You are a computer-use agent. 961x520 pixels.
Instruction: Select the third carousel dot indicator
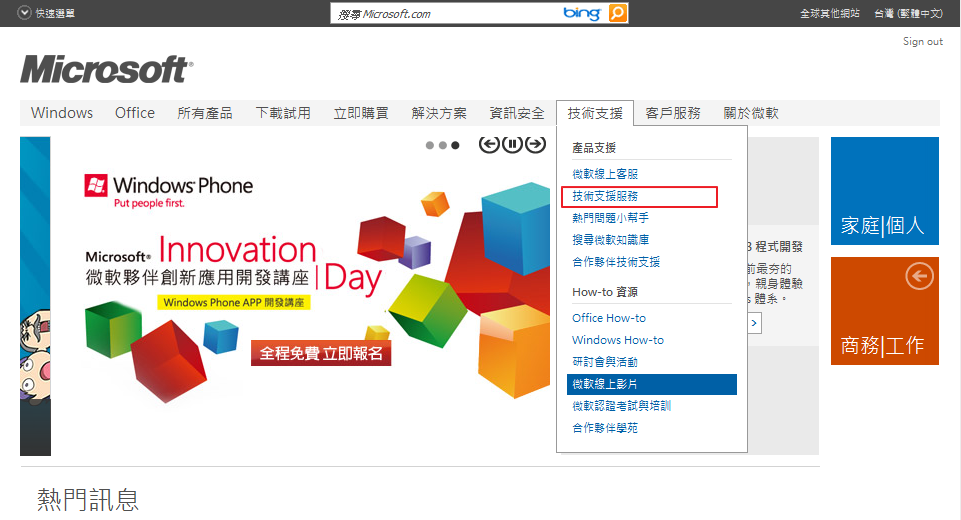[x=455, y=145]
